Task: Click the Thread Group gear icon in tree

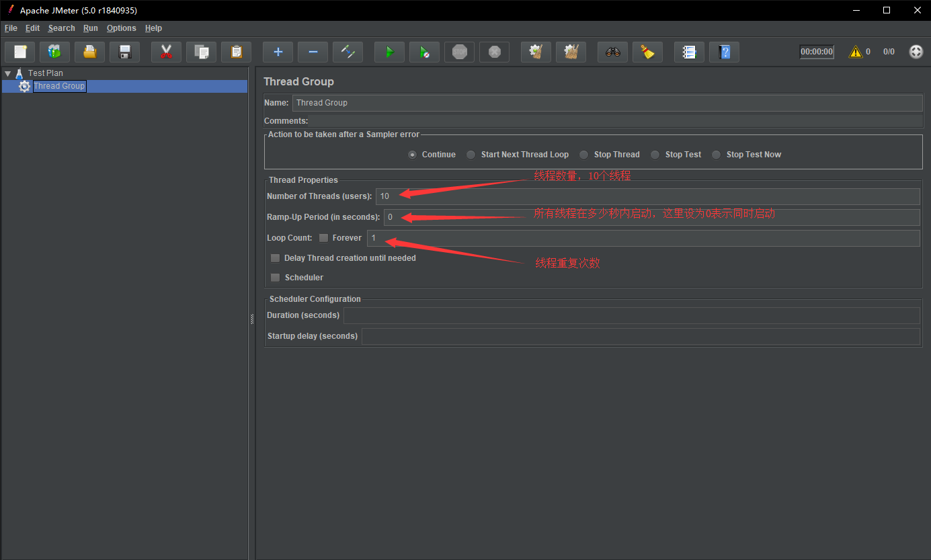Action: pos(25,86)
